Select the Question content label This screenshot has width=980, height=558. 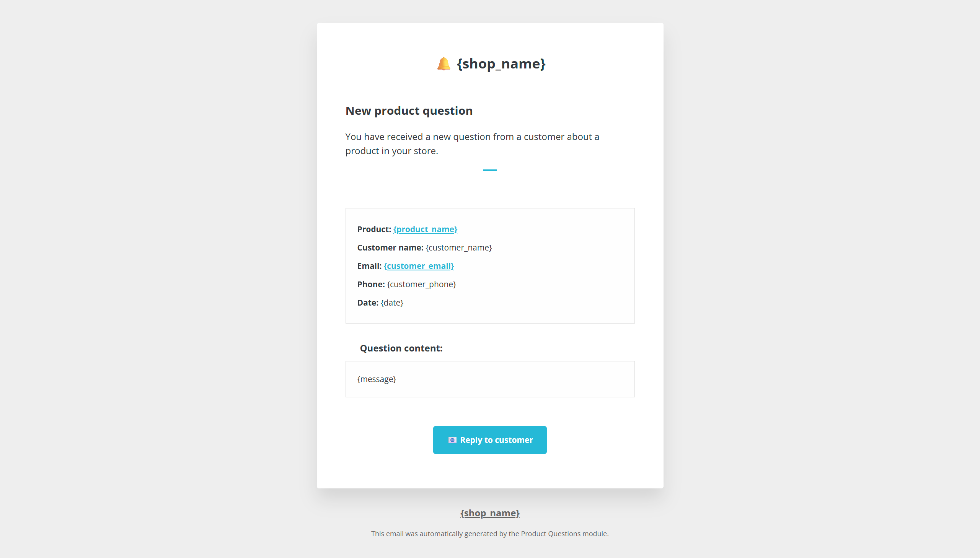401,348
